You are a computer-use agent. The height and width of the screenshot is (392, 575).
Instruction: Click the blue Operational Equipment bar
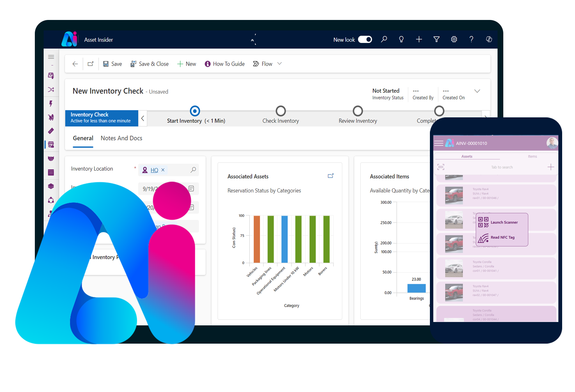click(284, 239)
